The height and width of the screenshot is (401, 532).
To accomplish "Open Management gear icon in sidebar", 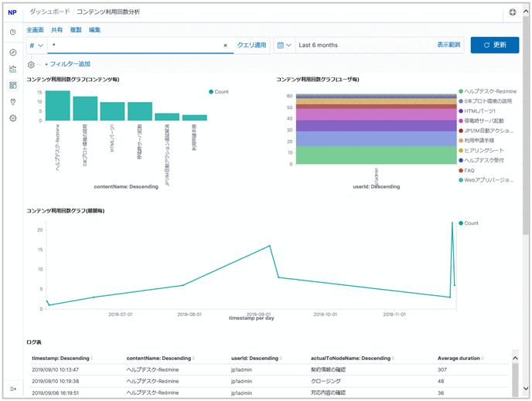I will coord(12,118).
